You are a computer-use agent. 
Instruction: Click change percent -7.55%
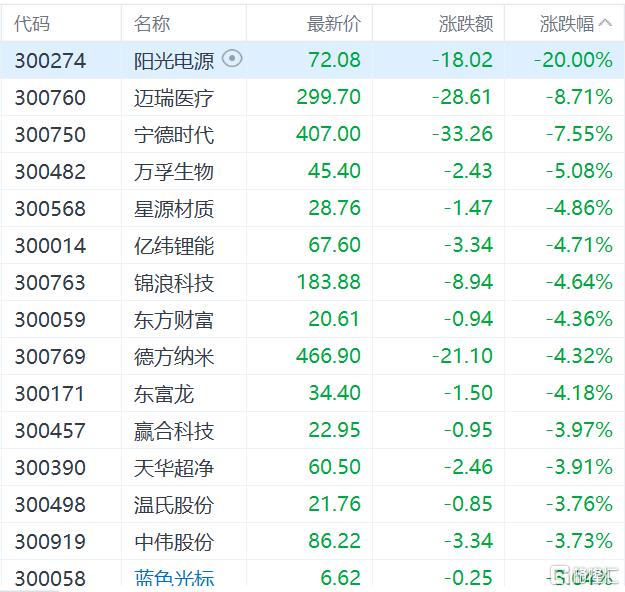point(579,134)
